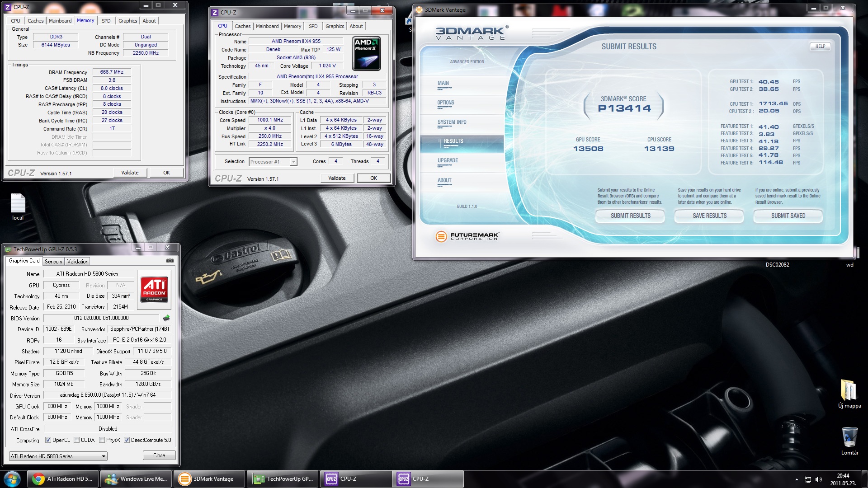Switch to Chrome ATi Radeon taskbar item

pyautogui.click(x=62, y=479)
